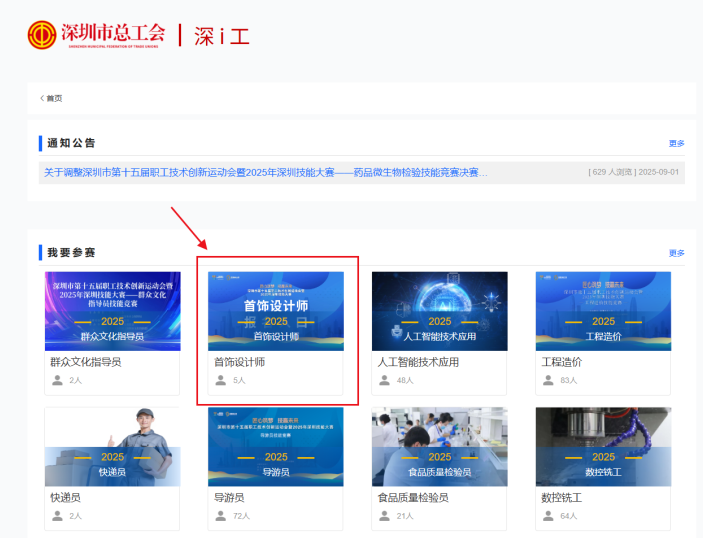Open 首饰设计师 competition thumbnail
This screenshot has width=703, height=538.
[x=276, y=311]
